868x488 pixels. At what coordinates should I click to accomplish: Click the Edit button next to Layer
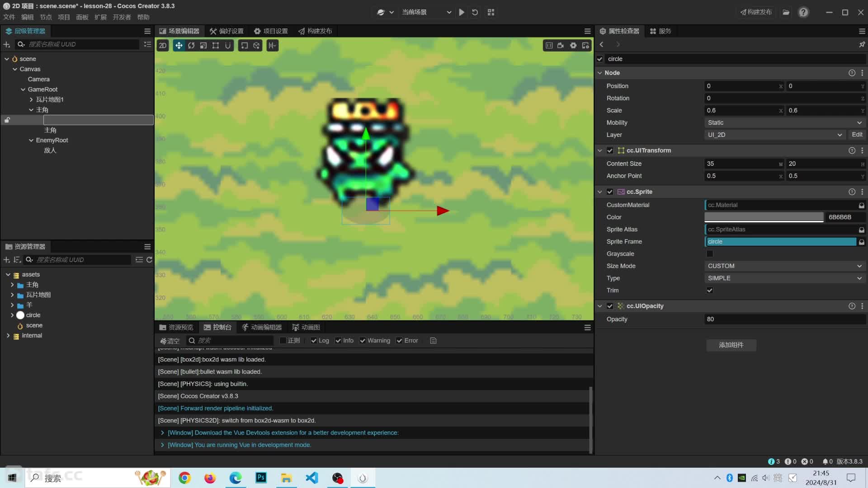[857, 135]
